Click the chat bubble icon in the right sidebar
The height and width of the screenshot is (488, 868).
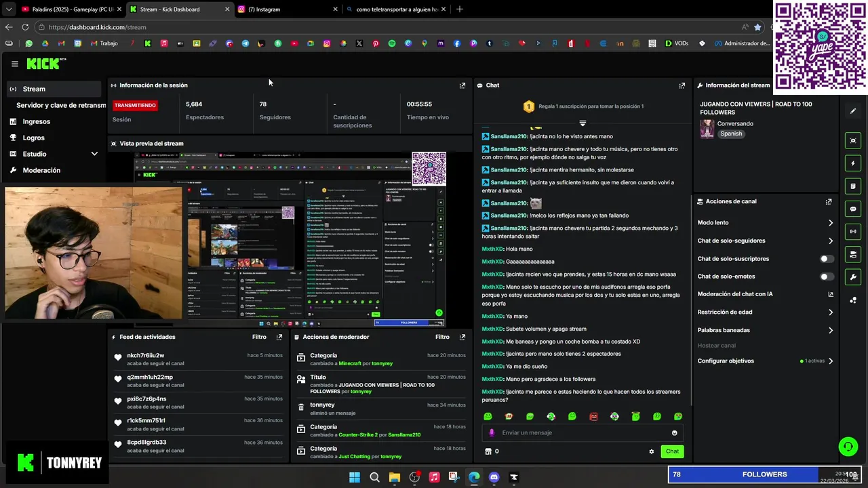[853, 209]
